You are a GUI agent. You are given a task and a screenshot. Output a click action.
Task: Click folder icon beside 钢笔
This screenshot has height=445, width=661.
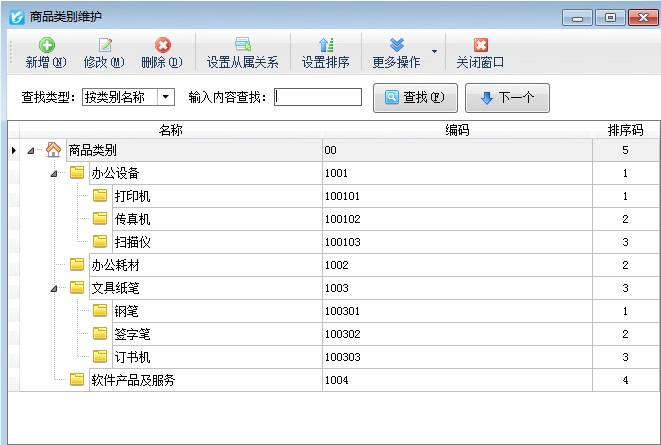pyautogui.click(x=100, y=311)
